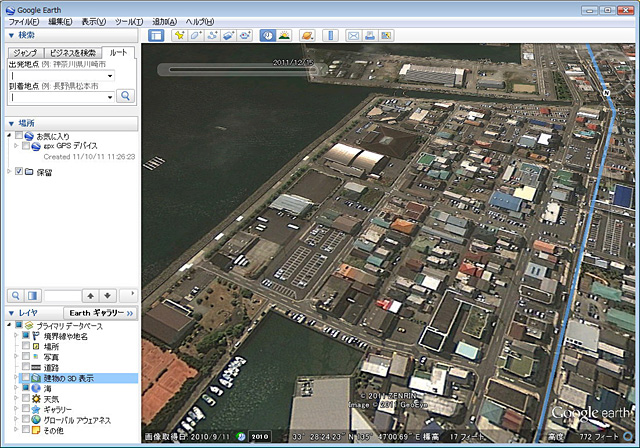The image size is (640, 448).
Task: Expand グローバル アウェアネス layer node
Action: tap(16, 419)
